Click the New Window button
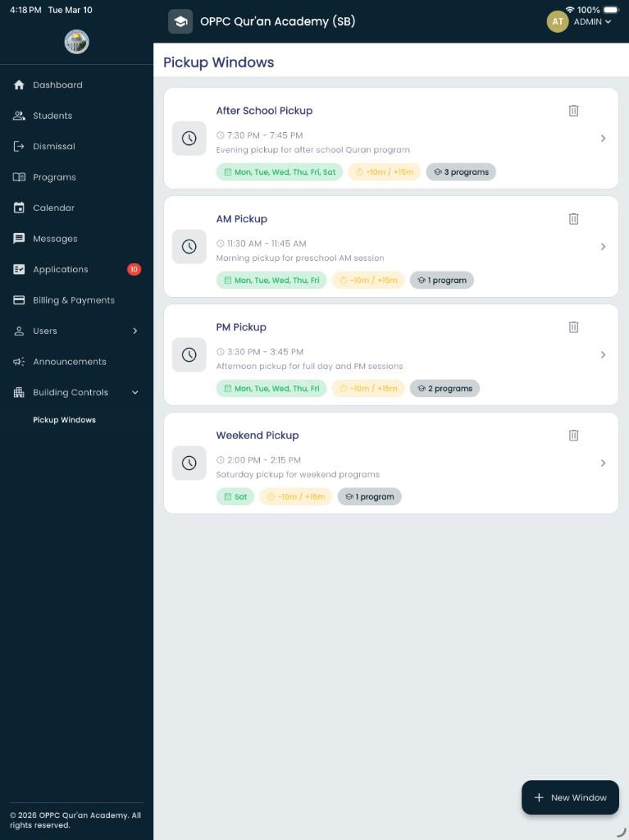This screenshot has width=629, height=840. (570, 797)
